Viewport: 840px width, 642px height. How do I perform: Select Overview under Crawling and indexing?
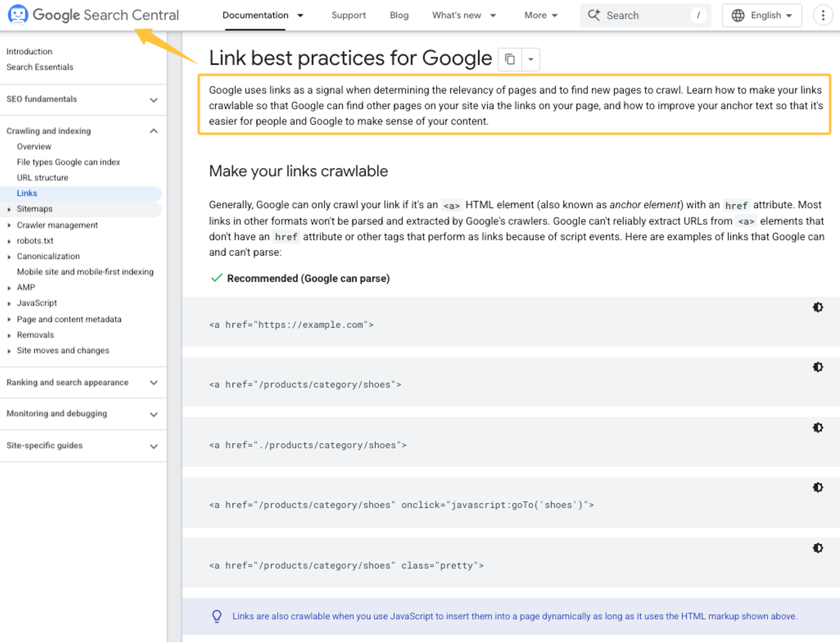tap(34, 146)
